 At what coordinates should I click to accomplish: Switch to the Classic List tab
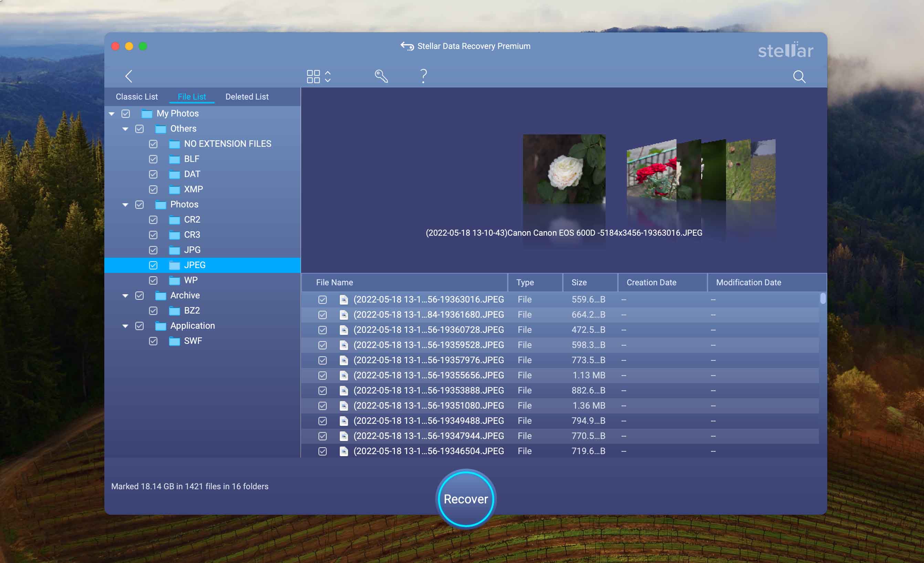tap(137, 96)
